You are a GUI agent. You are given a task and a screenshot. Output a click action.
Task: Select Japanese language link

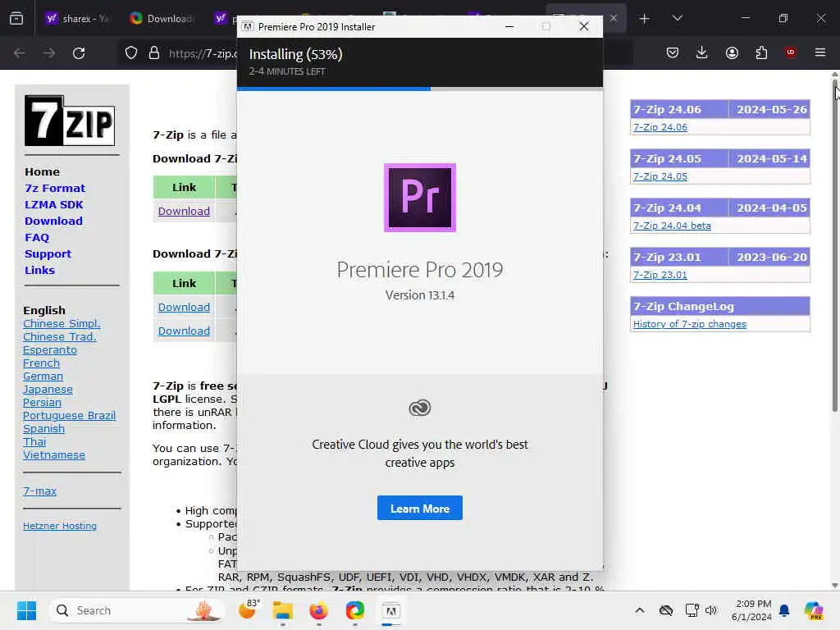click(48, 390)
